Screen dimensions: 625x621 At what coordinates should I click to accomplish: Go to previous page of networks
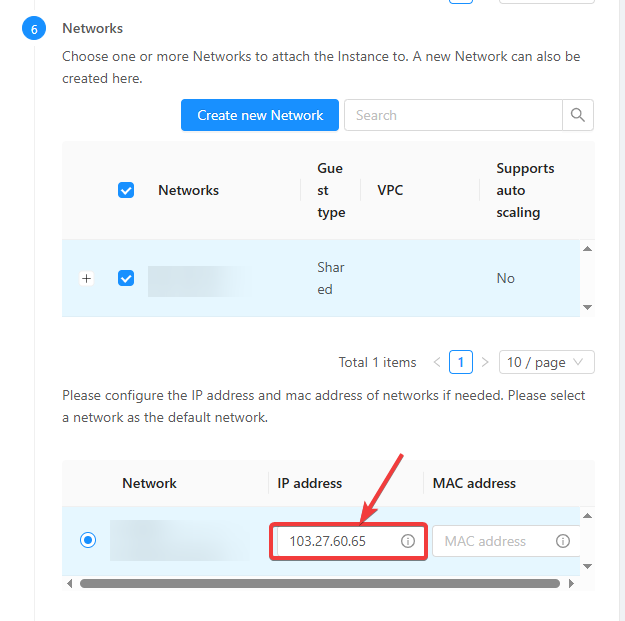click(437, 362)
